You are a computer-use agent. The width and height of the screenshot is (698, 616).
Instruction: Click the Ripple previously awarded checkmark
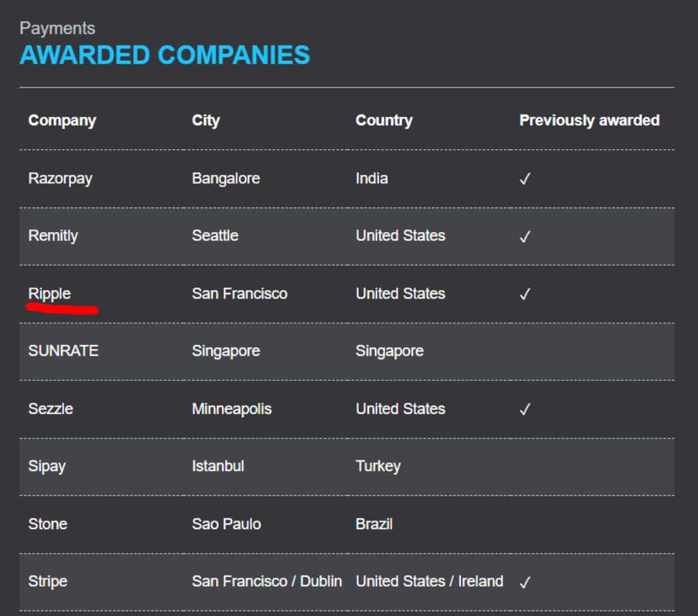tap(525, 294)
